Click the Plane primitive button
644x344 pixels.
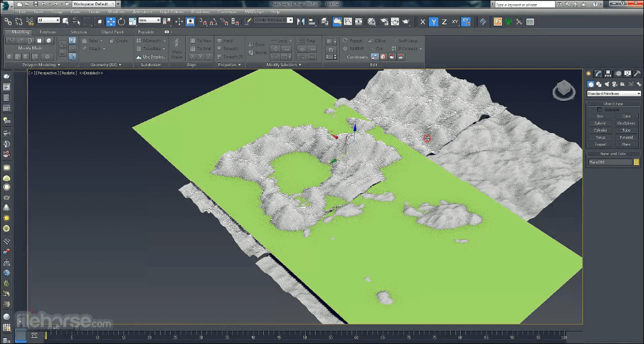[626, 144]
